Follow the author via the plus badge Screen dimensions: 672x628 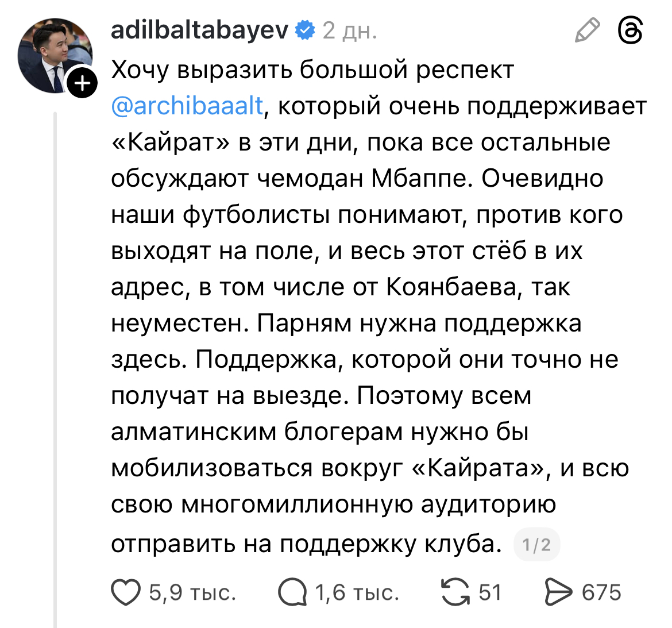tap(83, 84)
